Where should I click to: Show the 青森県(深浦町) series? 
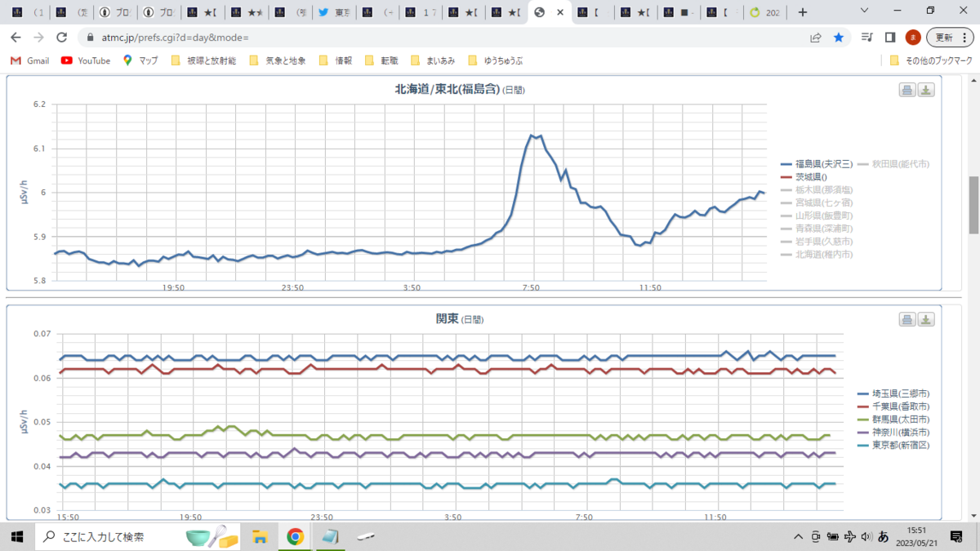[817, 229]
